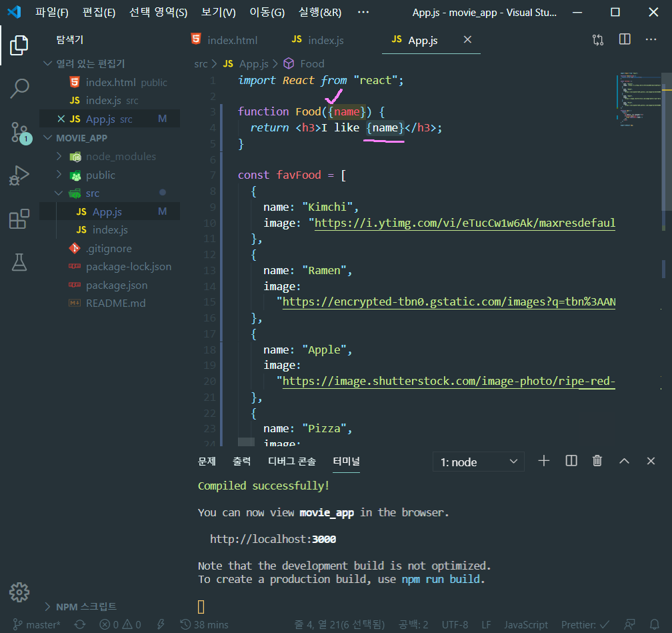The image size is (672, 633).
Task: Open the Search view in activity bar
Action: click(19, 89)
